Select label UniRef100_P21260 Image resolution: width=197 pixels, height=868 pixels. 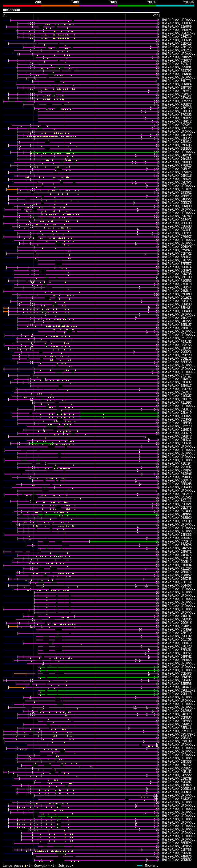pos(177,568)
